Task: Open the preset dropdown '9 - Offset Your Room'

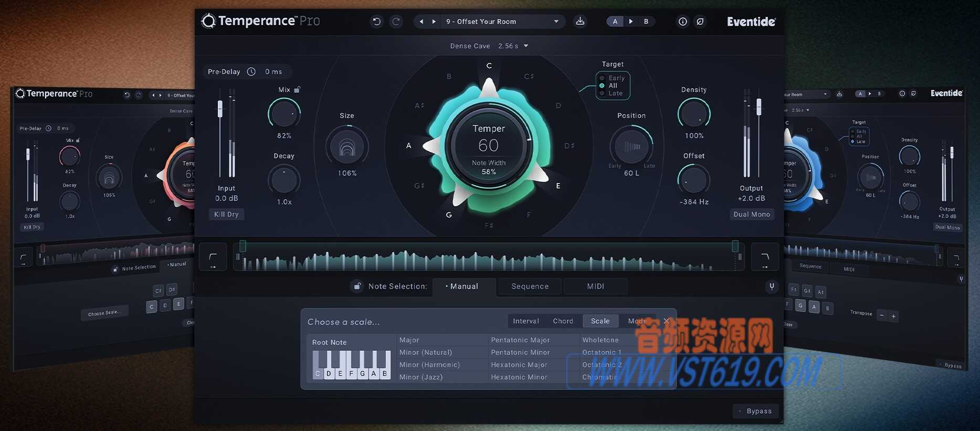Action: pyautogui.click(x=502, y=21)
